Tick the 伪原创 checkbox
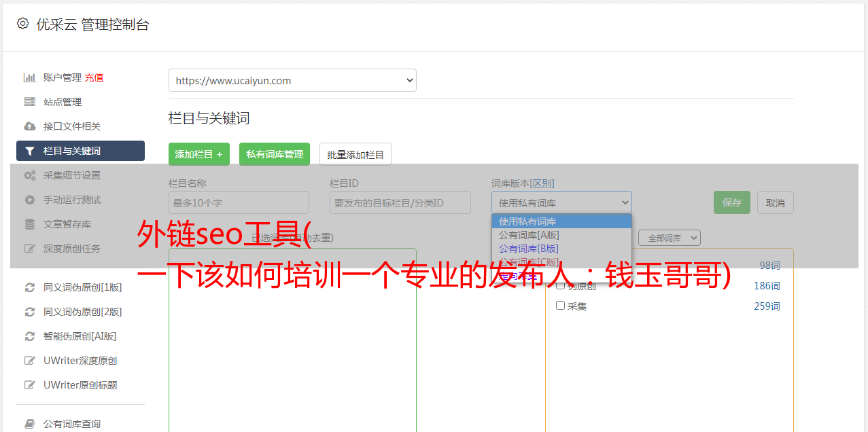 pyautogui.click(x=561, y=285)
